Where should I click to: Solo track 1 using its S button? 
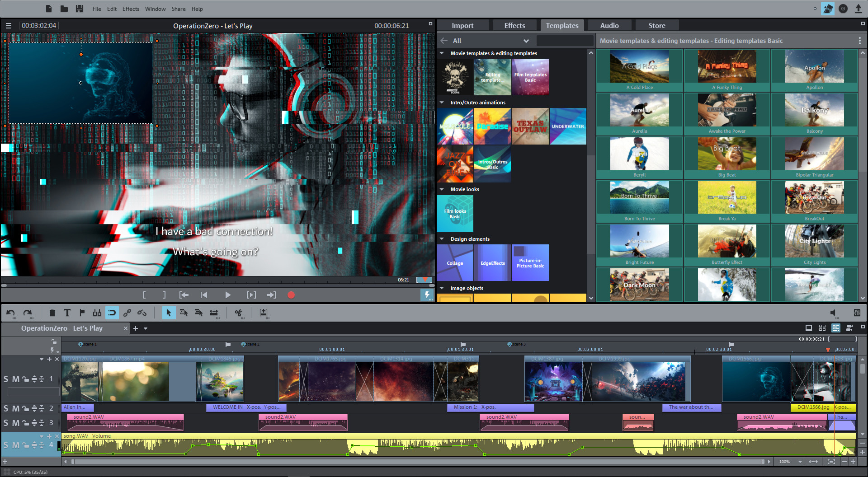click(x=6, y=379)
